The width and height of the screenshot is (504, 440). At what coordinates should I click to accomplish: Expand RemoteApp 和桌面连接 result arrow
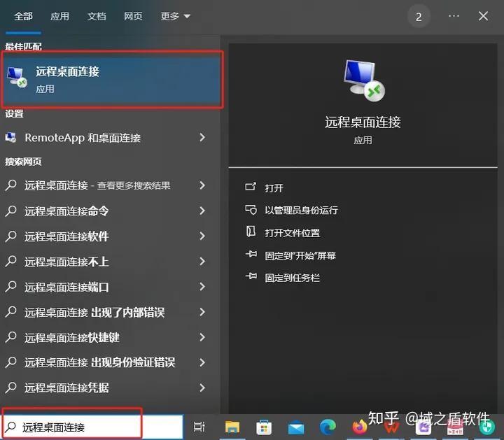click(x=202, y=138)
